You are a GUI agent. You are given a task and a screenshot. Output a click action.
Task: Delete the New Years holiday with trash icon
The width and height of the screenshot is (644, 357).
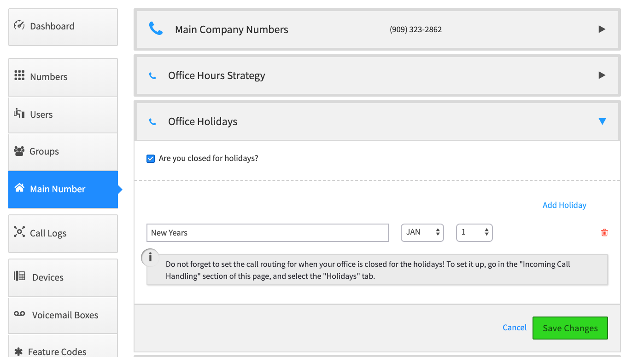(604, 233)
